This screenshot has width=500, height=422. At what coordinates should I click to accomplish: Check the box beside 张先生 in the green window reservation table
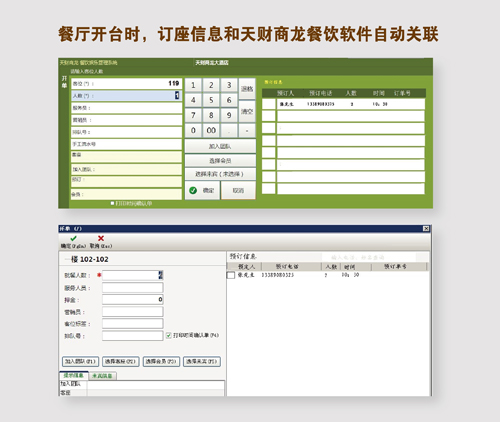[269, 104]
